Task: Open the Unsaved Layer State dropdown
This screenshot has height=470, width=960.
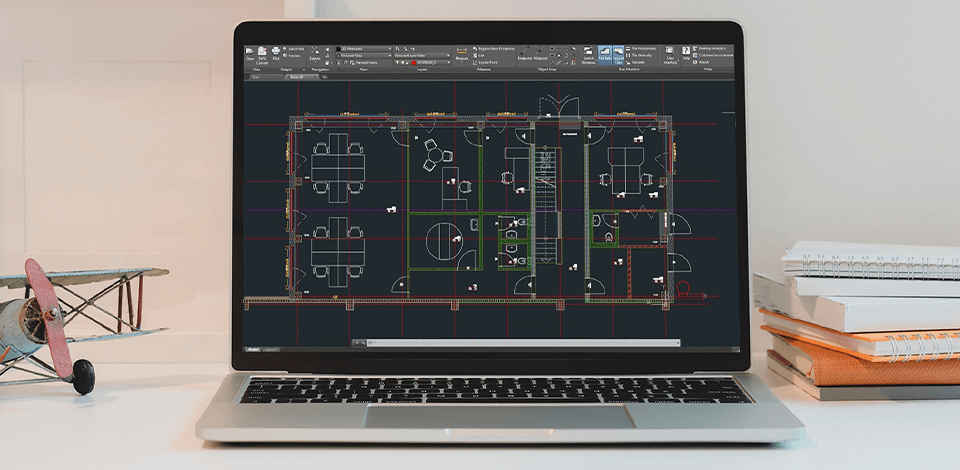Action: click(422, 56)
